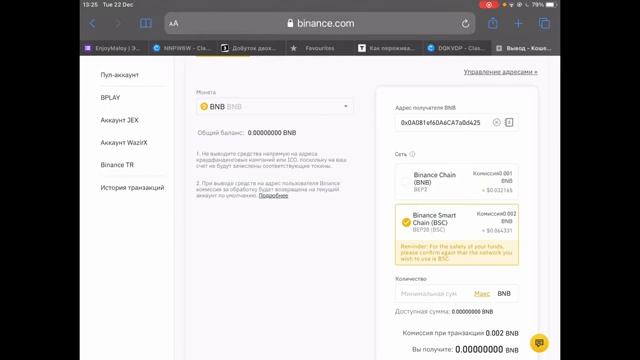The width and height of the screenshot is (640, 360).
Task: Reload the binance.com page
Action: pyautogui.click(x=465, y=24)
